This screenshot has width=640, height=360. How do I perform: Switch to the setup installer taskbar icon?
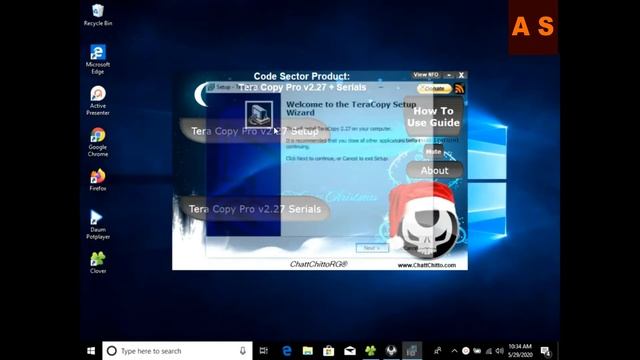(412, 351)
